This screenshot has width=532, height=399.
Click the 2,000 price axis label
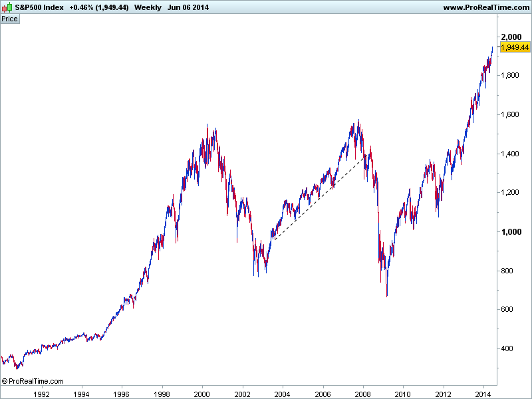point(511,37)
